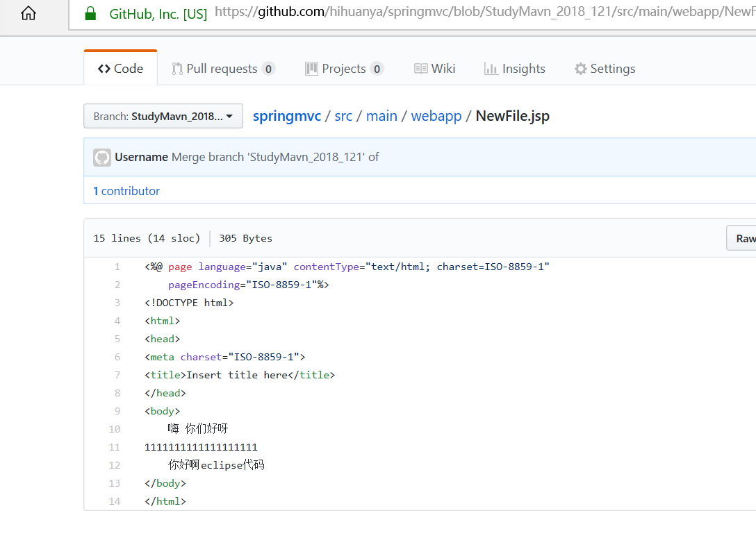
Task: Switch to the Code tab
Action: pos(121,69)
